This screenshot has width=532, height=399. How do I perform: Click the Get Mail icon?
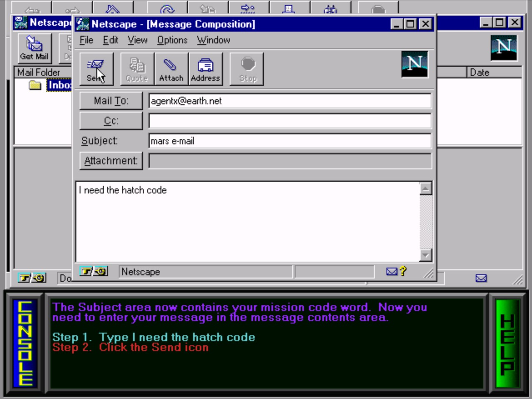[34, 48]
